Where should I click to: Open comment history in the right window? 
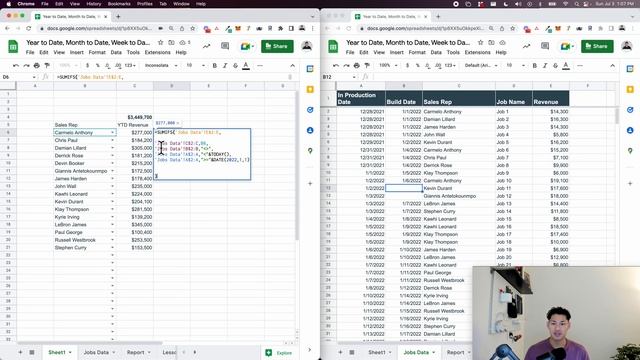coord(545,46)
